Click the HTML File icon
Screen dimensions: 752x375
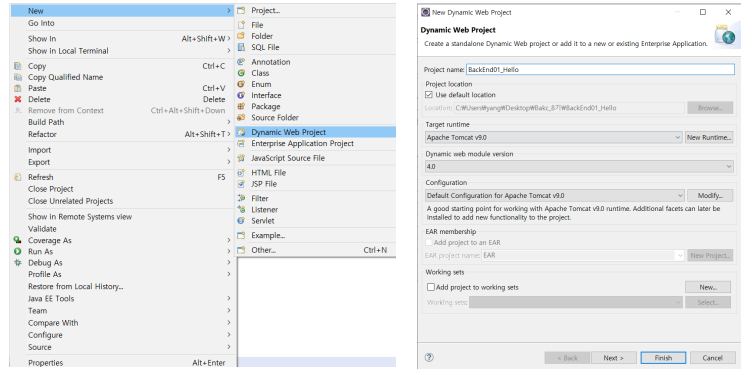point(242,173)
